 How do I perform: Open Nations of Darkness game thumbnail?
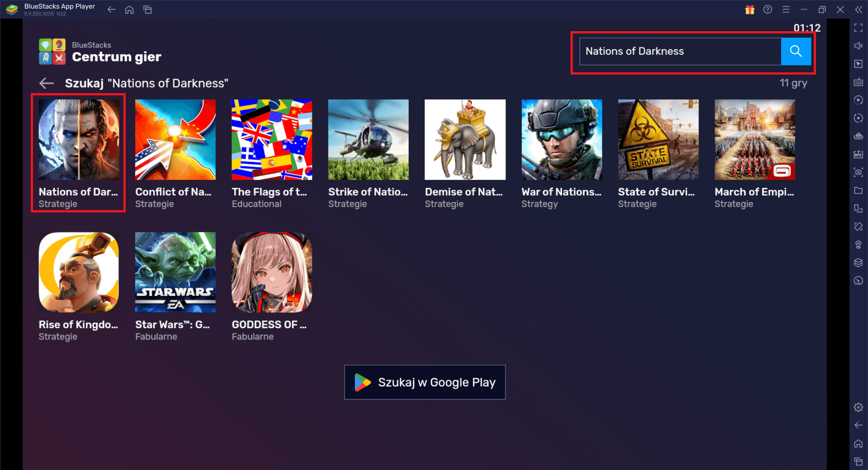coord(79,140)
